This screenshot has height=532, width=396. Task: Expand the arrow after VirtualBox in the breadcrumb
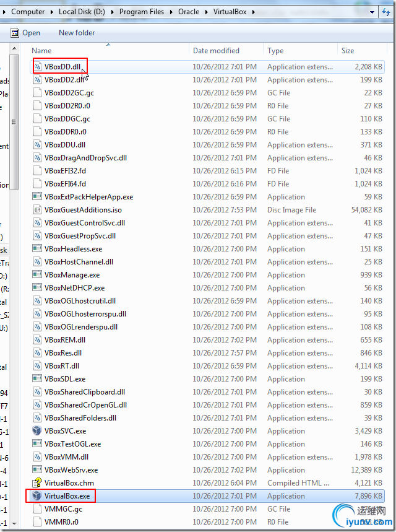pos(254,12)
